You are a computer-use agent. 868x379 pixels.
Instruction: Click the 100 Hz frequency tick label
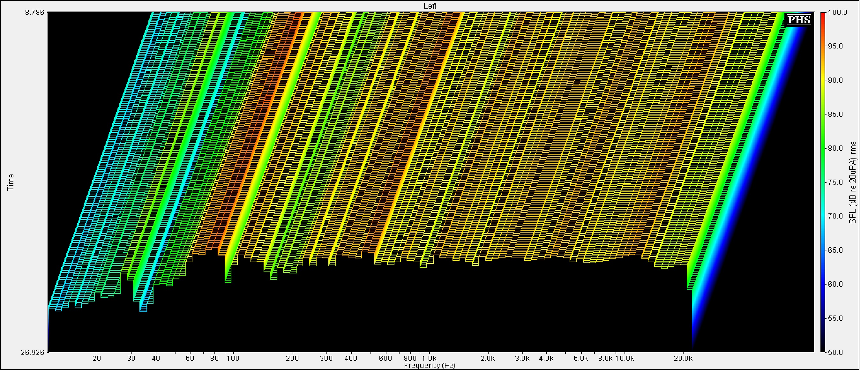233,359
